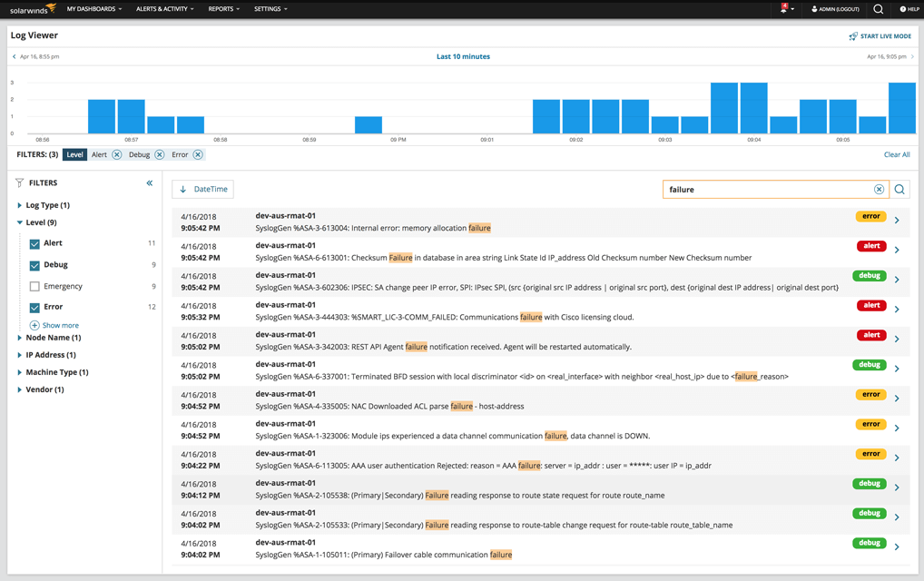Click the error badge on memory allocation entry
The width and height of the screenshot is (924, 581).
[x=871, y=216]
